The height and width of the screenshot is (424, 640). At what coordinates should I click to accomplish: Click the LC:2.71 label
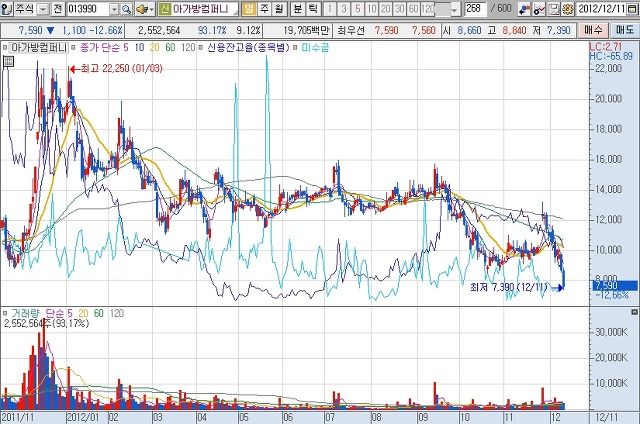point(606,47)
